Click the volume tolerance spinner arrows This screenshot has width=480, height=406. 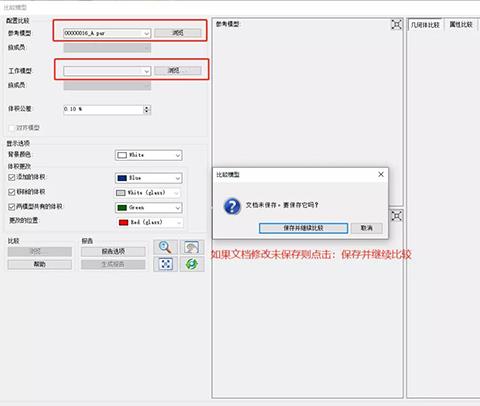[x=147, y=109]
